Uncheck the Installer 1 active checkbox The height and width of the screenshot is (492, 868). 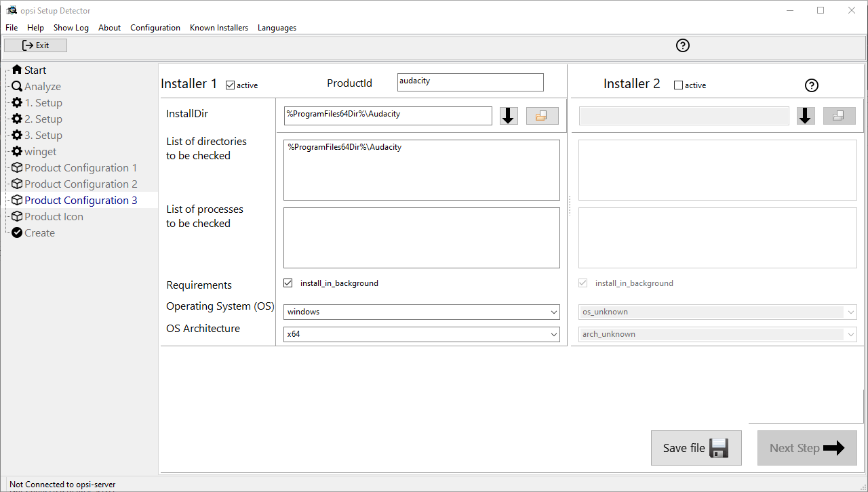point(230,85)
